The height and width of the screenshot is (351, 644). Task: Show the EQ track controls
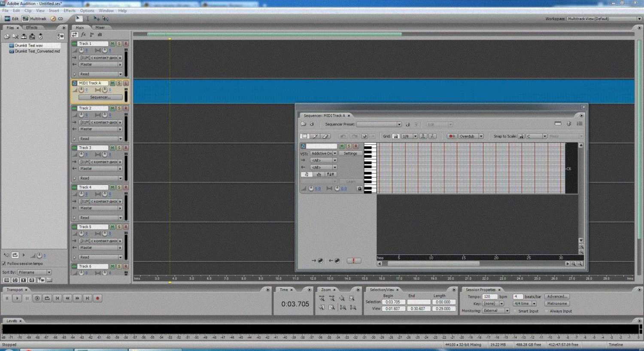click(100, 34)
